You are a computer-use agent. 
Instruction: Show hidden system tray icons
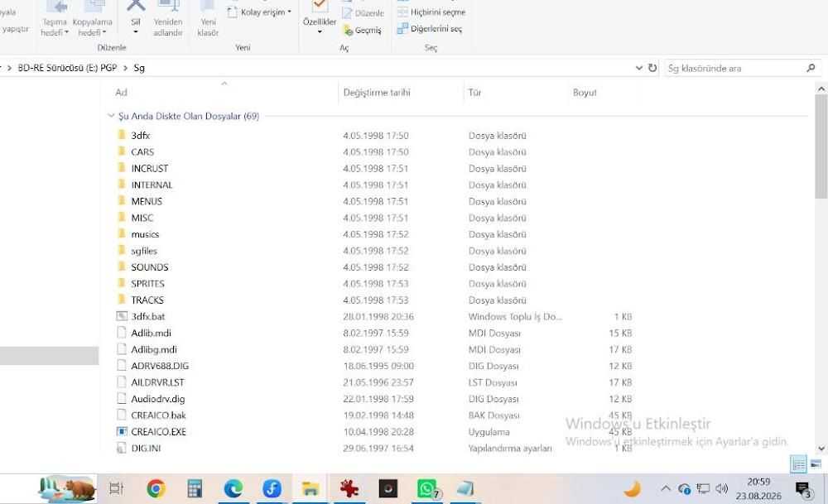click(x=666, y=489)
